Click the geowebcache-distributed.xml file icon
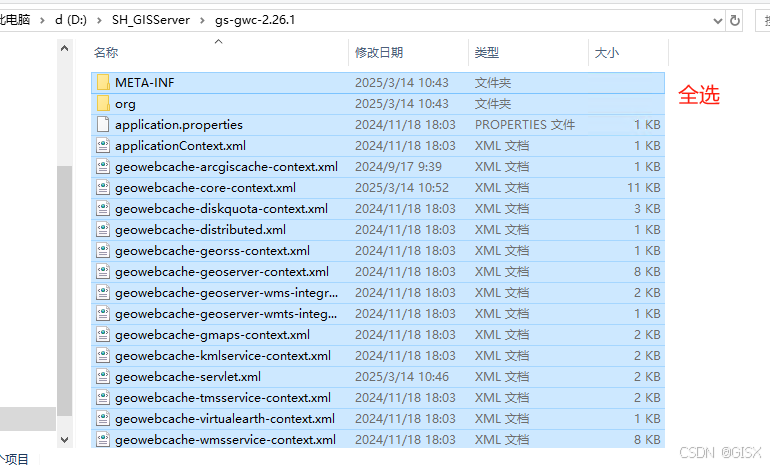Image resolution: width=770 pixels, height=466 pixels. tap(103, 230)
